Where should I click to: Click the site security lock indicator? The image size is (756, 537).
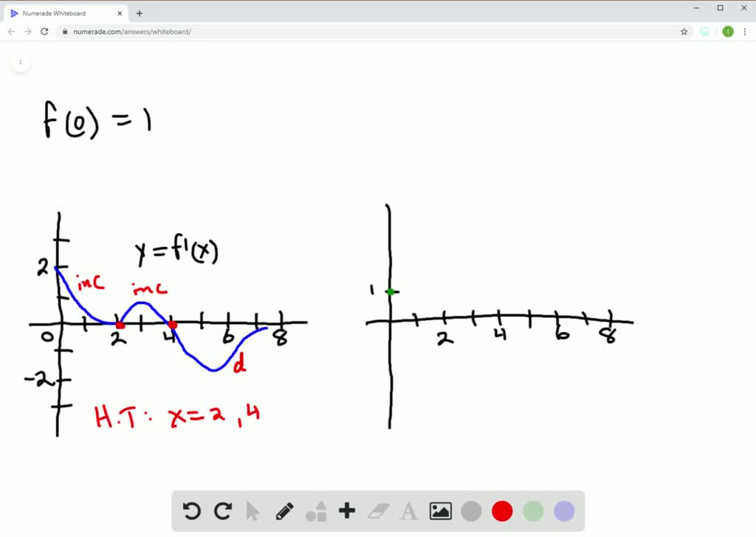coord(64,32)
